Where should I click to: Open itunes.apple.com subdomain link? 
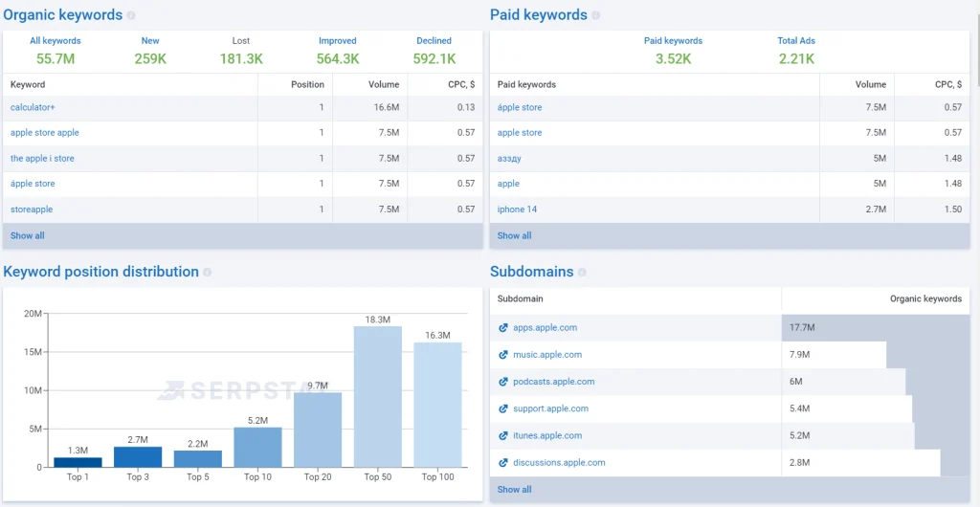(x=547, y=436)
